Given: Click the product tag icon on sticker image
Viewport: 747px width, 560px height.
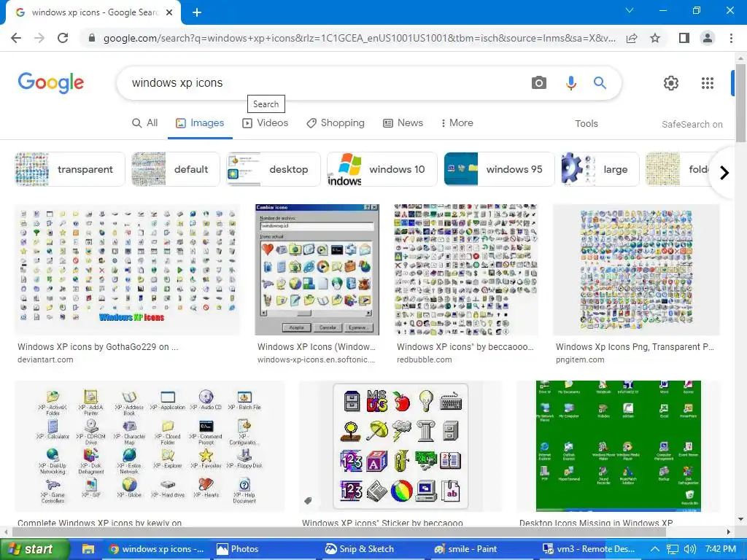Looking at the screenshot, I should (x=309, y=500).
